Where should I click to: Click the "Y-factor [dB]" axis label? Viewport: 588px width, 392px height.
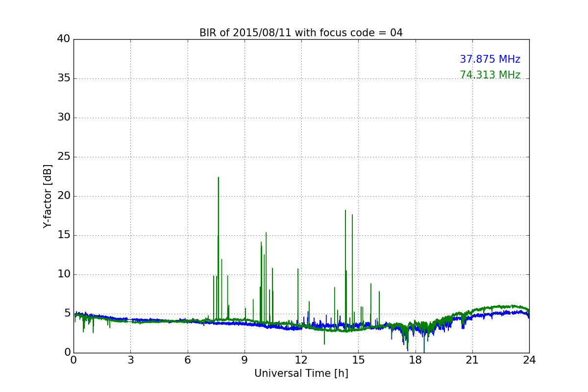point(48,196)
